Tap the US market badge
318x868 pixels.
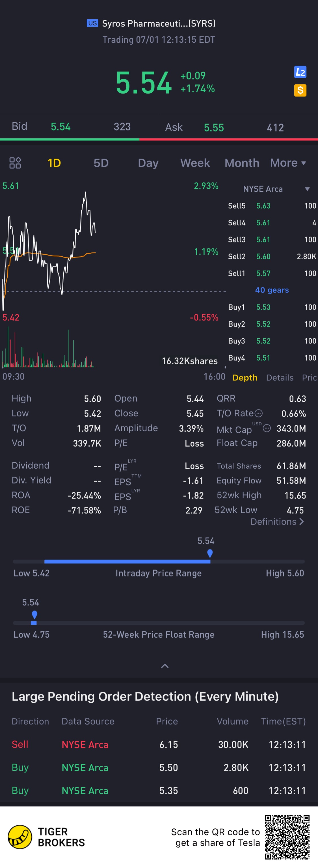pyautogui.click(x=92, y=23)
